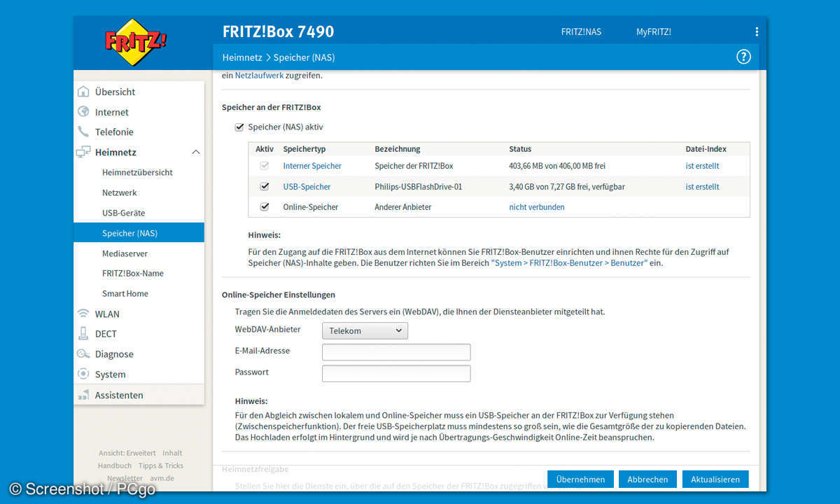Click the System icon
Image resolution: width=840 pixels, height=504 pixels.
click(x=83, y=374)
